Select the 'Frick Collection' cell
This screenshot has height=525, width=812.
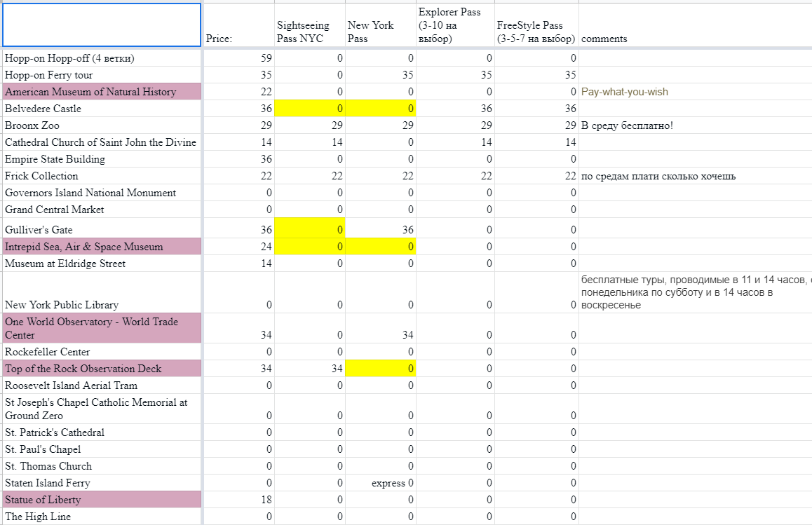tap(102, 176)
